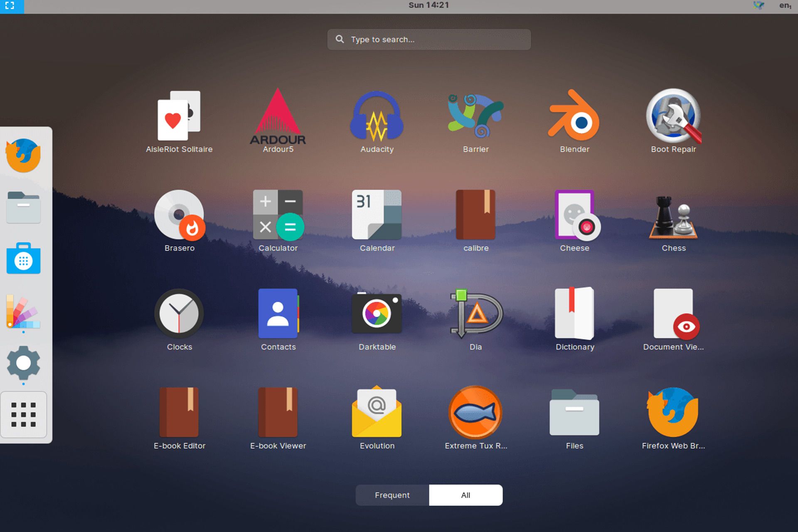Image resolution: width=798 pixels, height=532 pixels.
Task: Launch Brasero disc burner
Action: click(179, 220)
